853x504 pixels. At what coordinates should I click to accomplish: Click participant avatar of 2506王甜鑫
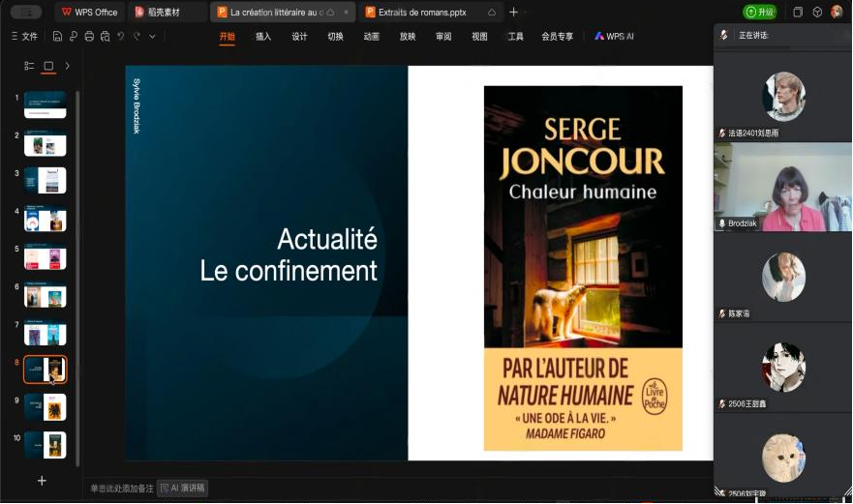tap(783, 367)
